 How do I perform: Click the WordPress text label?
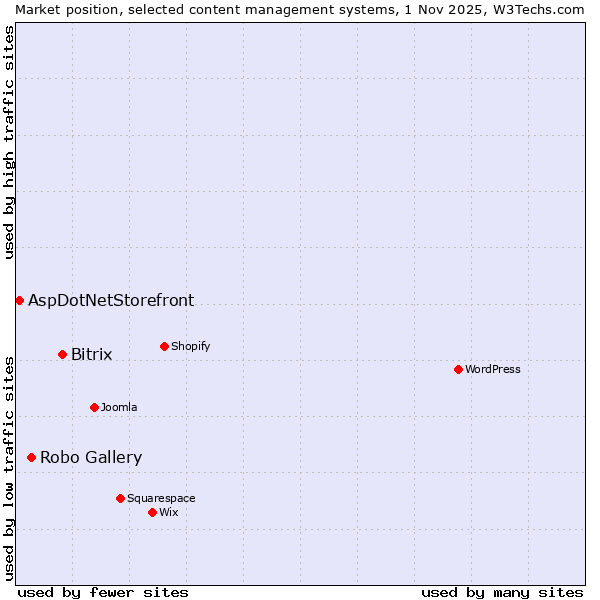492,369
